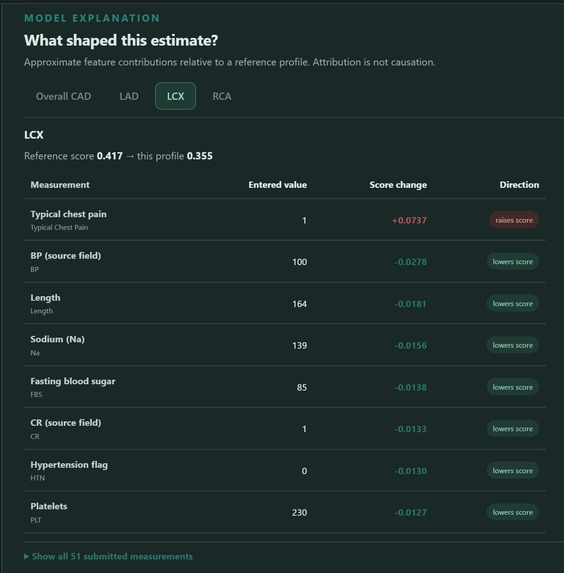Click the +0.0737 score change value
The width and height of the screenshot is (564, 573).
[409, 220]
